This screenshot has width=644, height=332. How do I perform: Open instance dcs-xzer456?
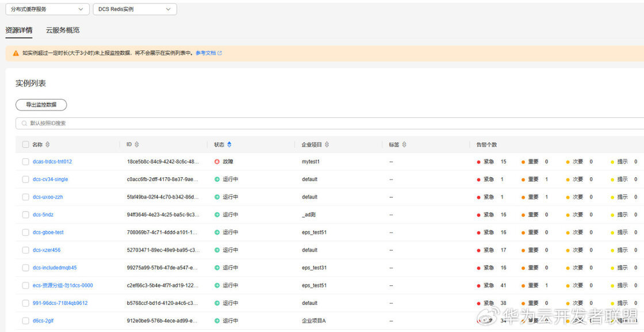point(47,250)
